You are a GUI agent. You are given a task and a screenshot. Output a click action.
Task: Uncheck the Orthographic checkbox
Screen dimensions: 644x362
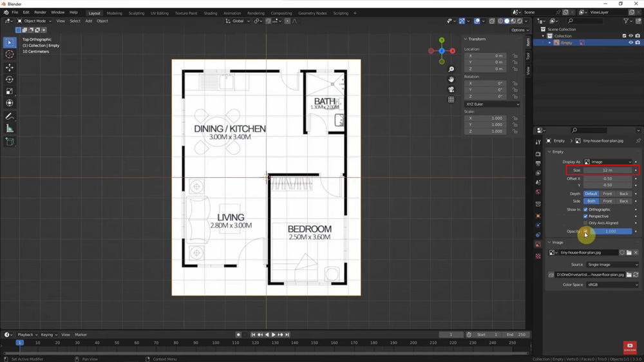point(585,209)
